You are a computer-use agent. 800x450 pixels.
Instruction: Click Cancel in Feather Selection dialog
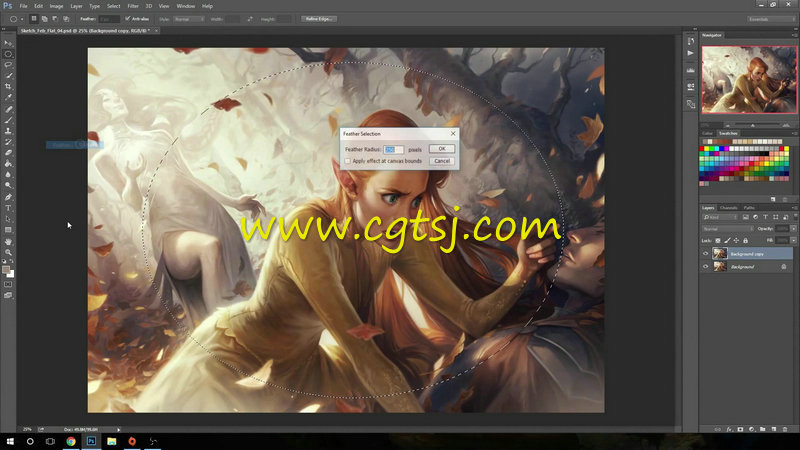(x=442, y=161)
